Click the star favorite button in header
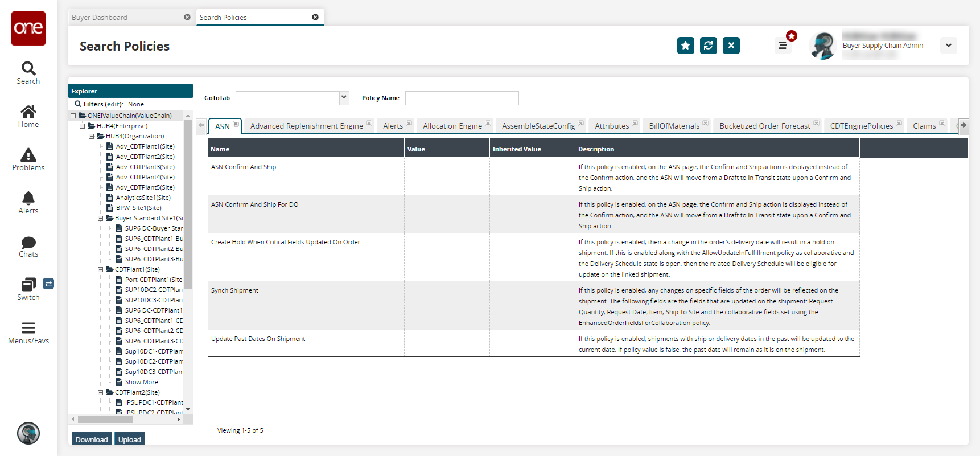980x456 pixels. pos(685,46)
